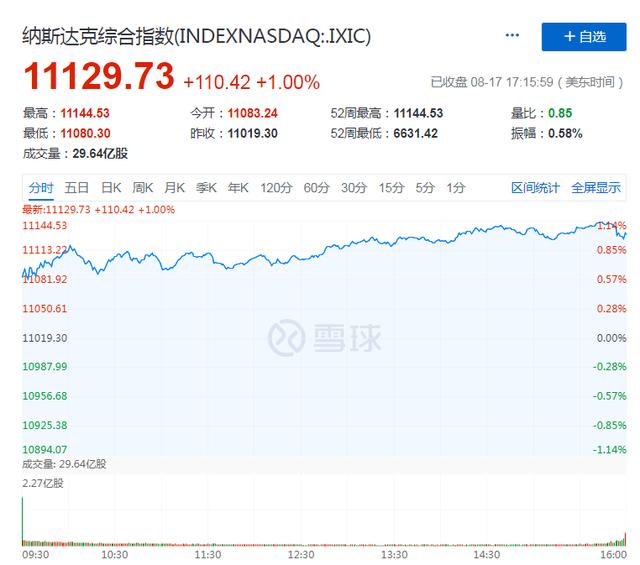This screenshot has width=640, height=565.
Task: Open the 区间统计 range statistics link
Action: pos(535,188)
